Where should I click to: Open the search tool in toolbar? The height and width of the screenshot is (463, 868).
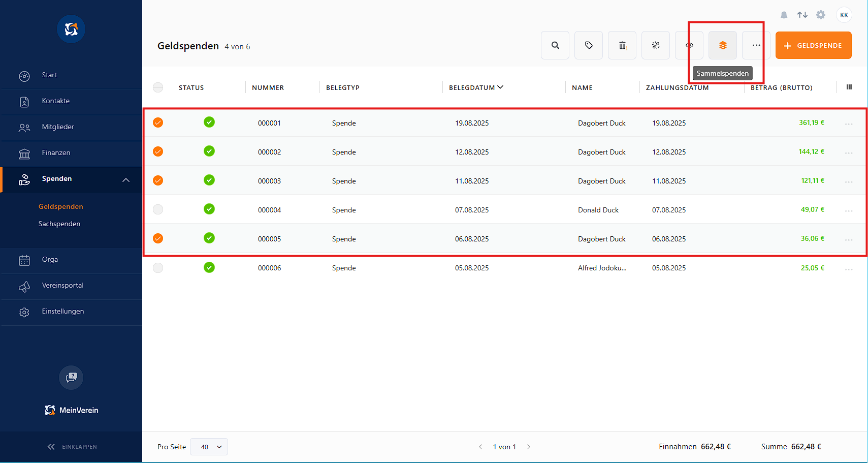pos(555,45)
